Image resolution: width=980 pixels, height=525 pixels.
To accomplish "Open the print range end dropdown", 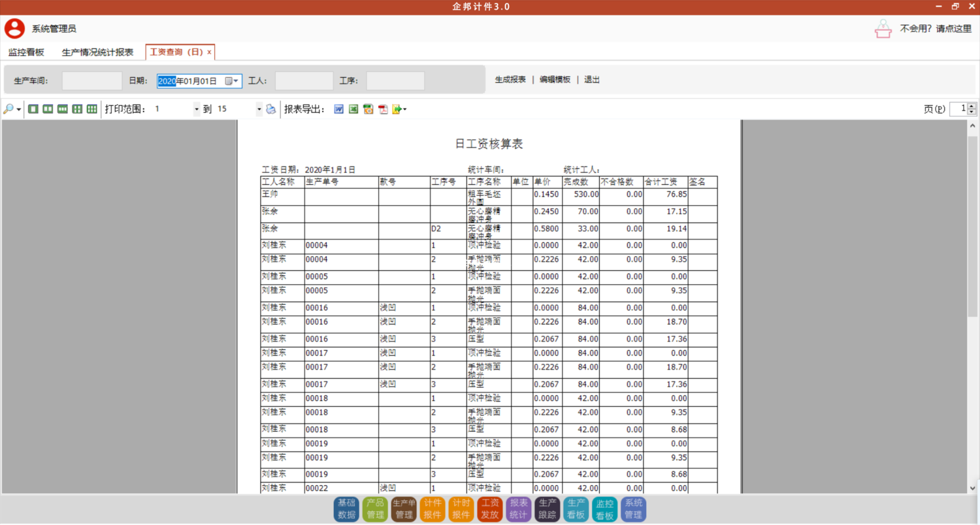I will 259,109.
